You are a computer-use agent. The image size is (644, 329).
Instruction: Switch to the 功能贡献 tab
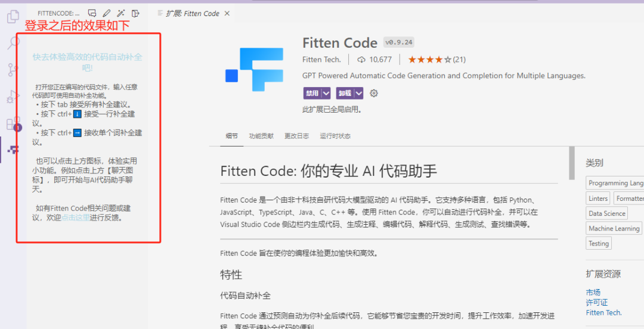pyautogui.click(x=261, y=136)
